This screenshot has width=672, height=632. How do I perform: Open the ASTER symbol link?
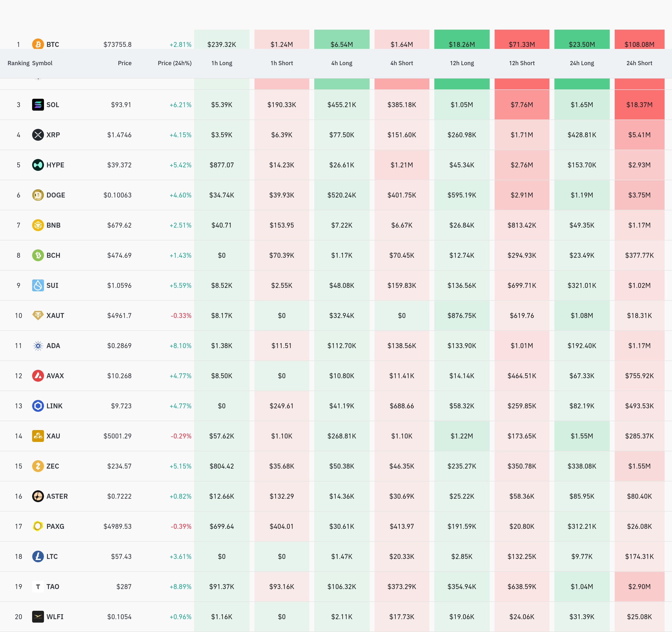(x=57, y=496)
